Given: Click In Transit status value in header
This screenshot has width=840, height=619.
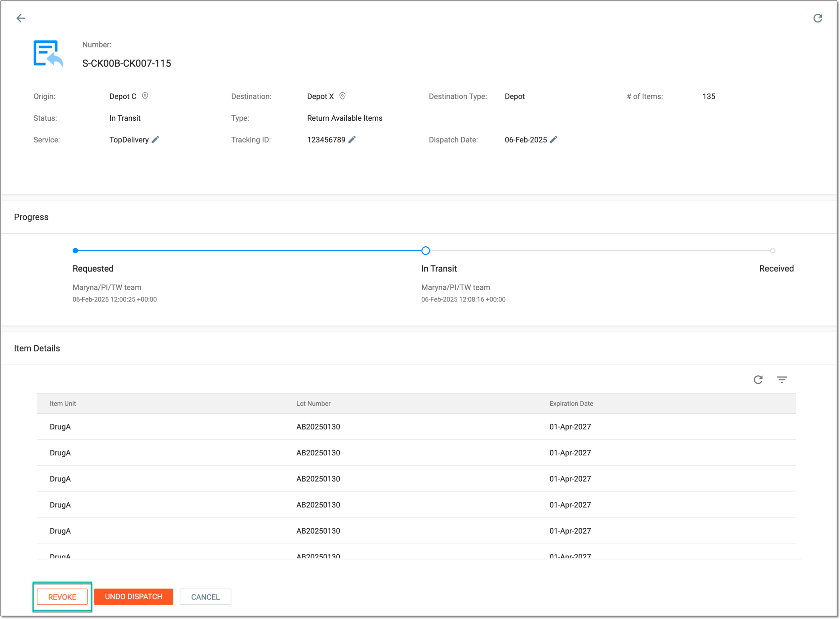Looking at the screenshot, I should [125, 118].
